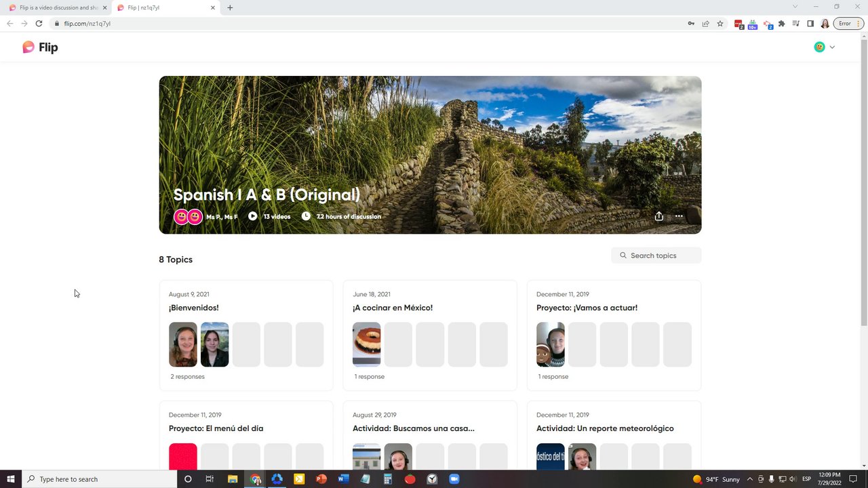Image resolution: width=868 pixels, height=488 pixels.
Task: Open the Extensions puzzle piece menu
Action: tap(781, 23)
